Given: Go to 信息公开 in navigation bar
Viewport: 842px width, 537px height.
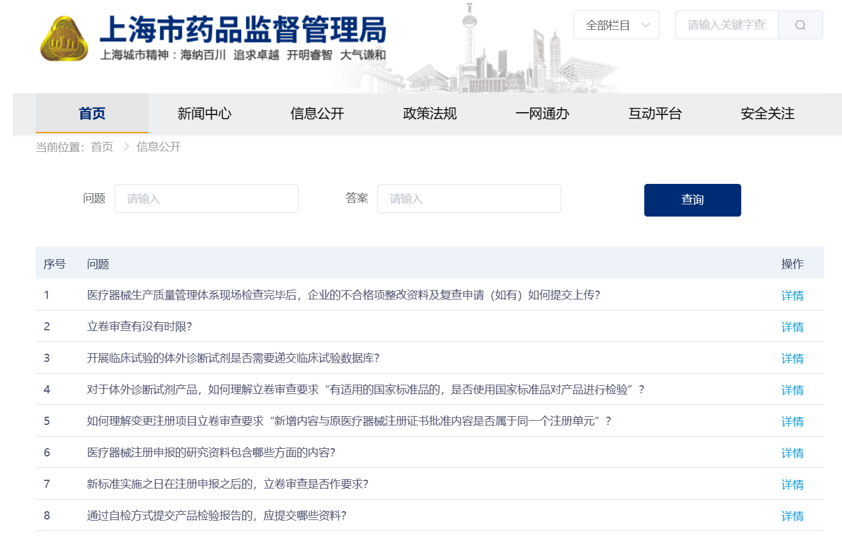Looking at the screenshot, I should pyautogui.click(x=317, y=114).
